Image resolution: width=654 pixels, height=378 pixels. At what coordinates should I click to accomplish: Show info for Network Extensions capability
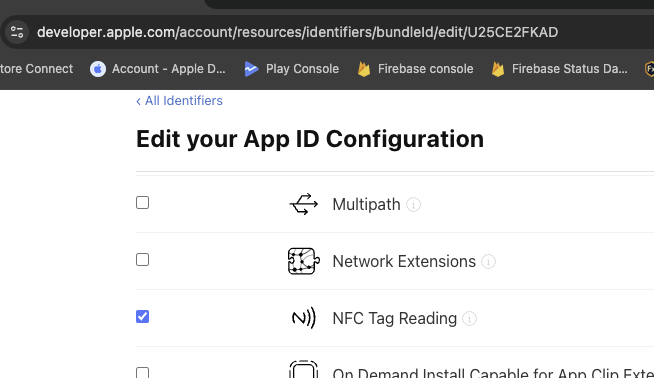(x=488, y=262)
